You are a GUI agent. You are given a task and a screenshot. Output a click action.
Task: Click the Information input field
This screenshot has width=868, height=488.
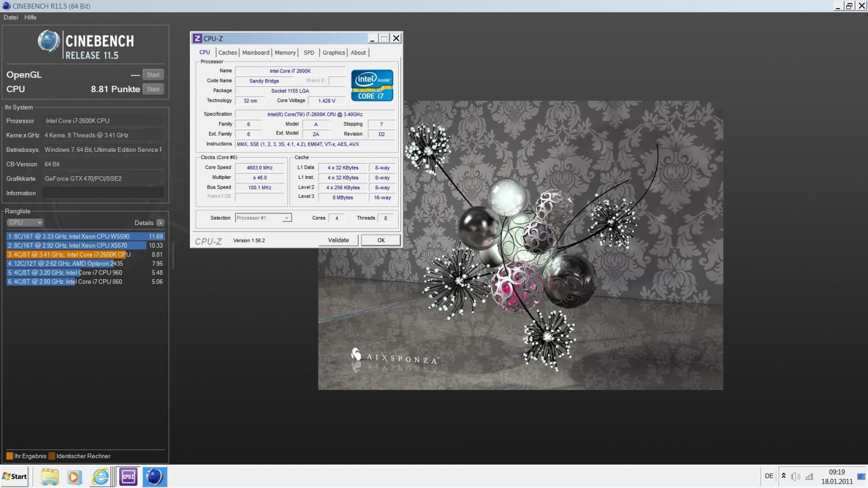103,193
